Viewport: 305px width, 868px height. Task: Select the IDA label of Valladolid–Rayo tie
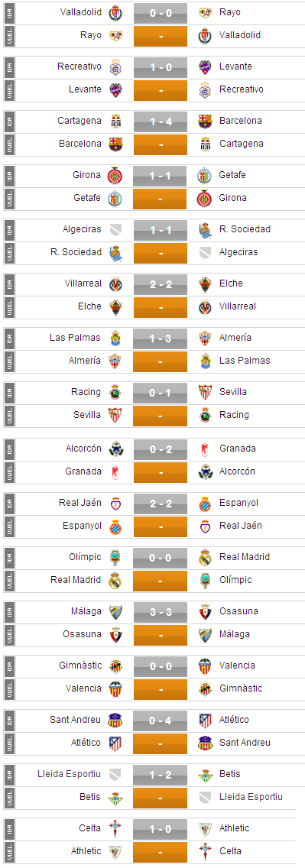(x=9, y=12)
